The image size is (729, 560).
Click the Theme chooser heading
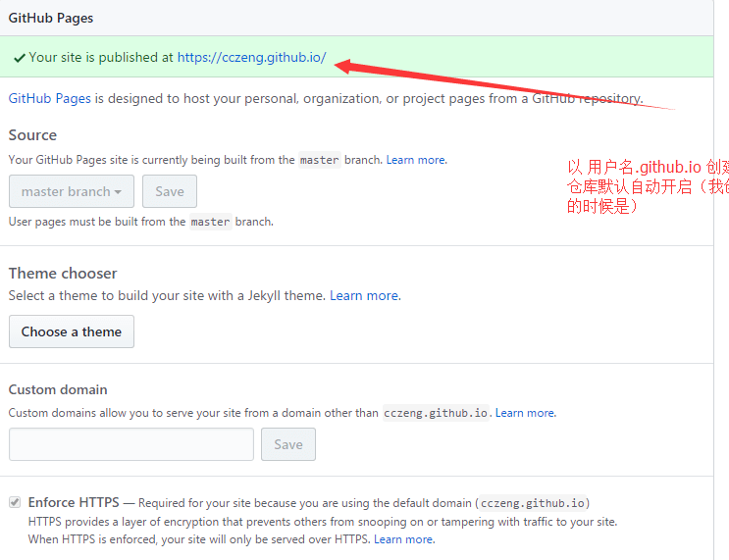coord(63,273)
